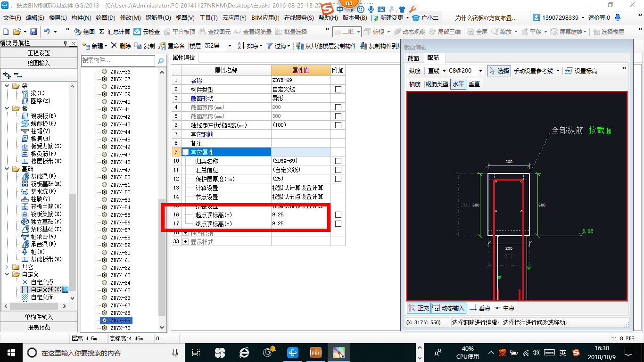Viewport: 644px width, 362px height.
Task: Run 汇总计算 summary calculation
Action: pos(115,32)
